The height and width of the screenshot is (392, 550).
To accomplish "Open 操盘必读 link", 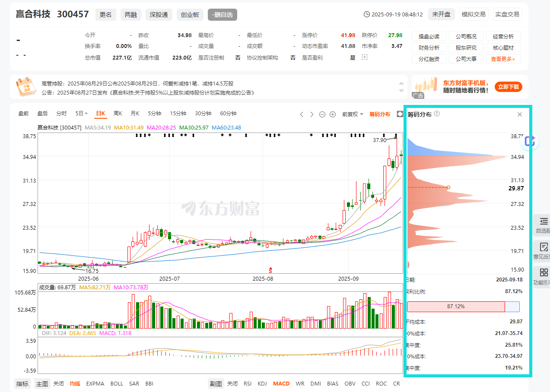I will pos(429,36).
